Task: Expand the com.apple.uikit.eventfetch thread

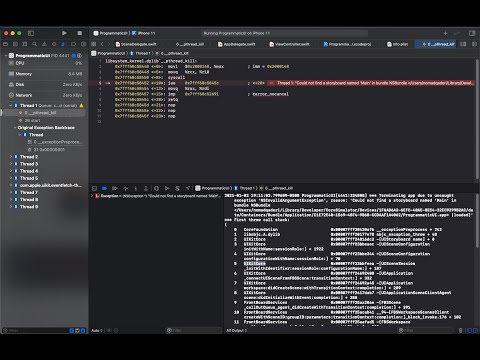Action: point(11,185)
